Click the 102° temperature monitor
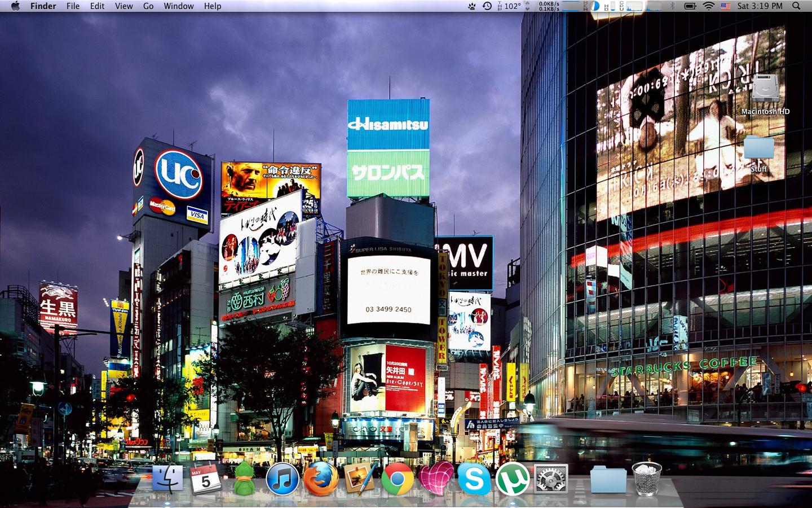 tap(509, 6)
